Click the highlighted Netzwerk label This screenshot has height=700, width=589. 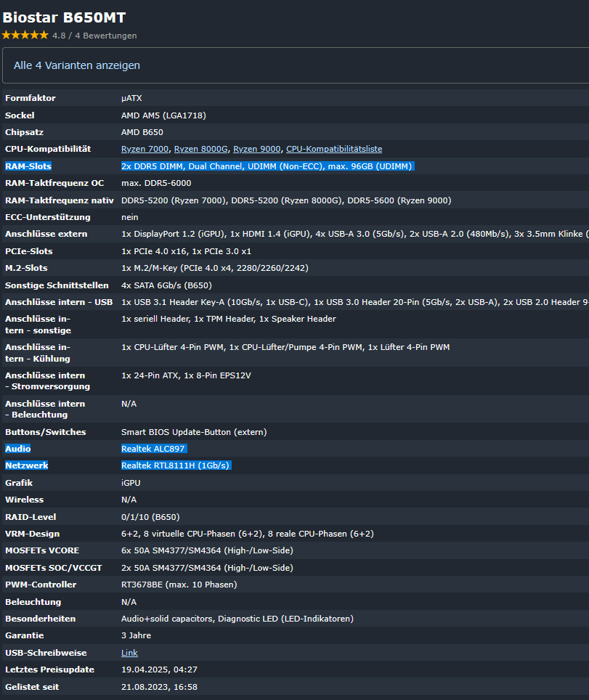(x=27, y=465)
